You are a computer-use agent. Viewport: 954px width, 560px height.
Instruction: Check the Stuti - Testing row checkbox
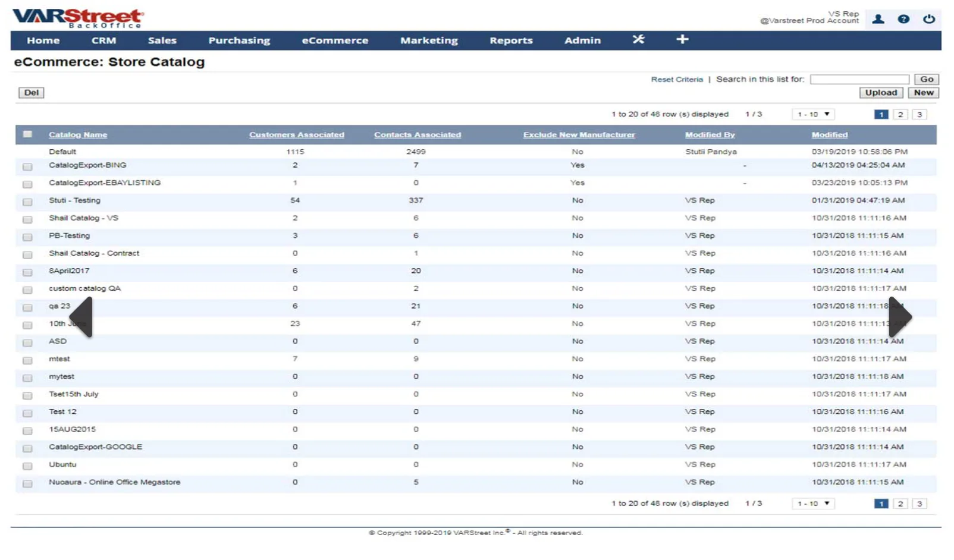27,202
